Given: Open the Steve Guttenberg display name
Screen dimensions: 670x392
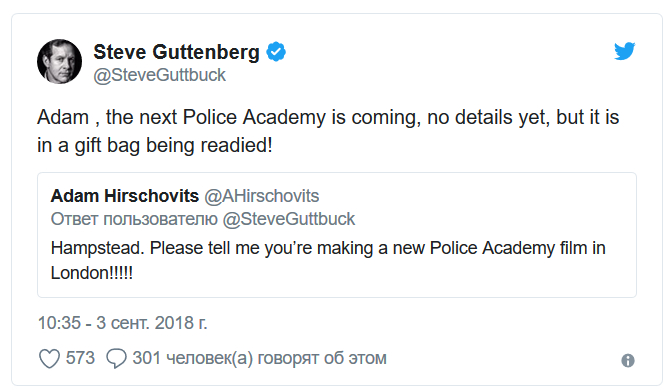Looking at the screenshot, I should [x=176, y=52].
